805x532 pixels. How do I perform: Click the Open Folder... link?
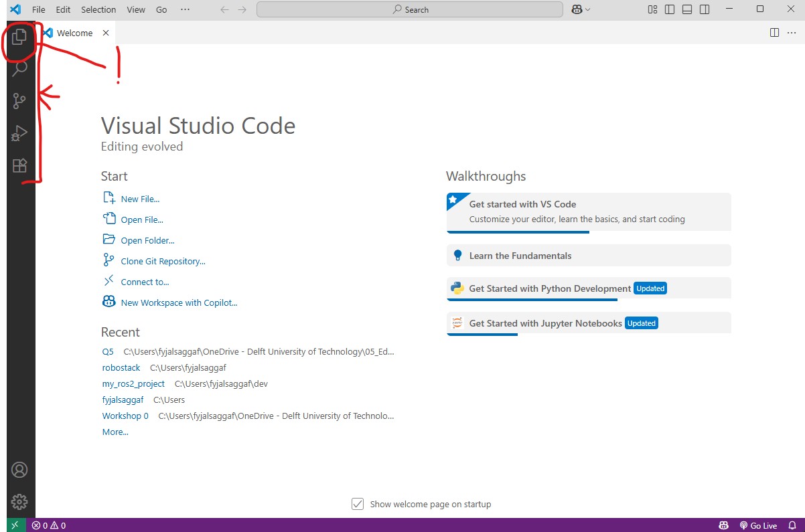pyautogui.click(x=147, y=240)
